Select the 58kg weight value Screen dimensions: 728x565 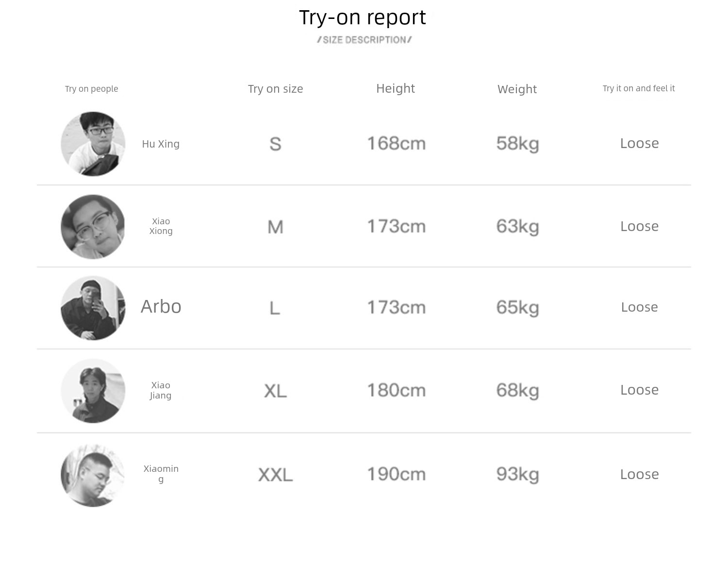pos(517,144)
